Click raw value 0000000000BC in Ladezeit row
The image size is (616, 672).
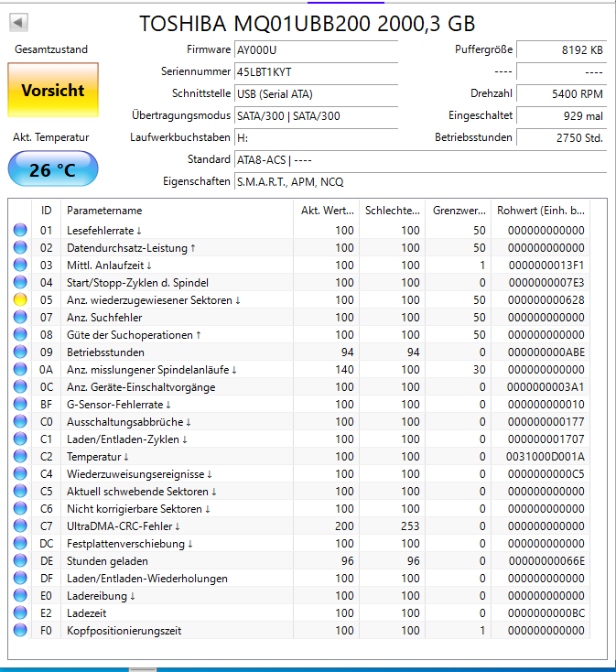[x=546, y=613]
